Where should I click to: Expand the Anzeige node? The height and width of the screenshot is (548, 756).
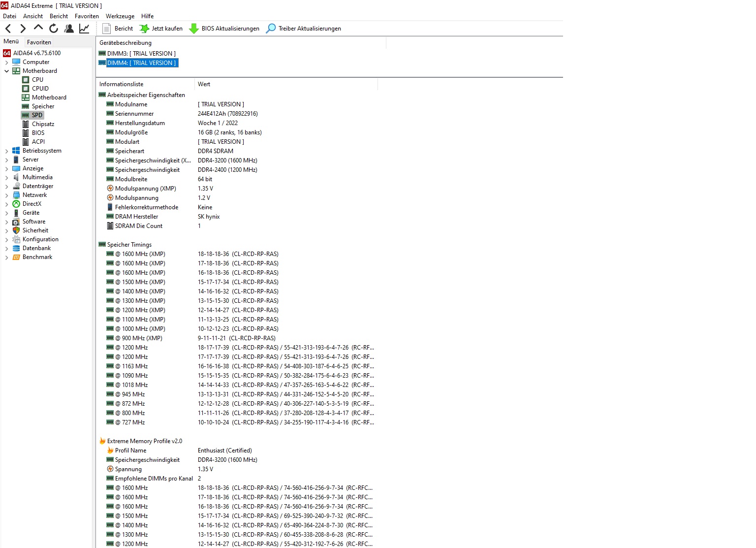(6, 169)
